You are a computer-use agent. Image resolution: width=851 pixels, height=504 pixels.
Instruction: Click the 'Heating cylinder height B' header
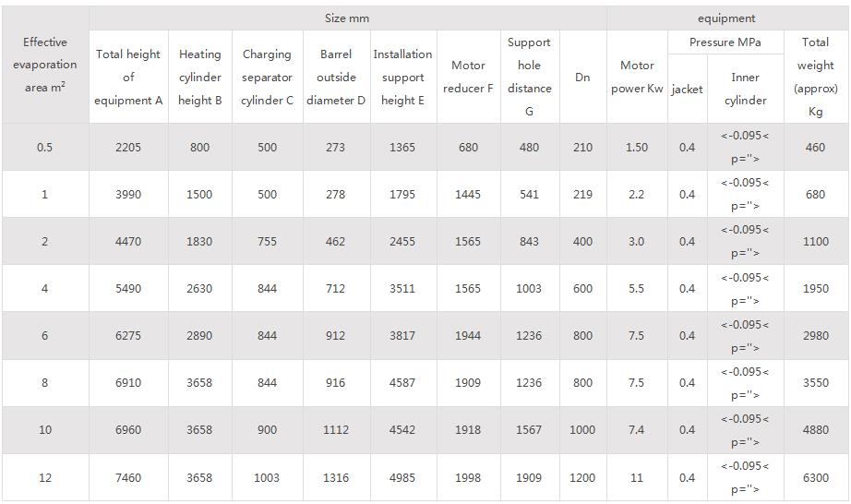pyautogui.click(x=200, y=78)
